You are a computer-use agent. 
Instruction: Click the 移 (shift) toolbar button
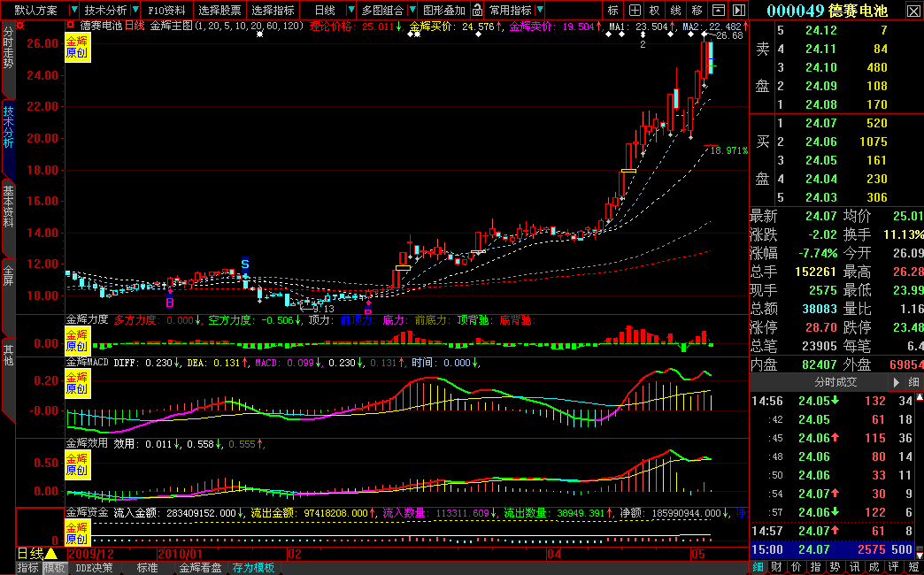(697, 10)
